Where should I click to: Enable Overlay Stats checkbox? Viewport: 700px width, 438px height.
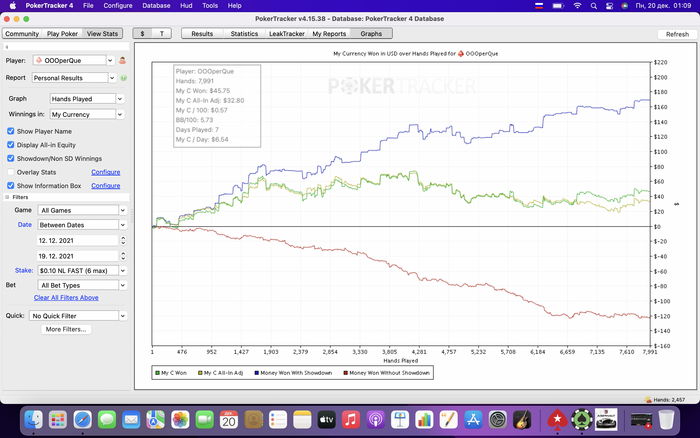(11, 172)
